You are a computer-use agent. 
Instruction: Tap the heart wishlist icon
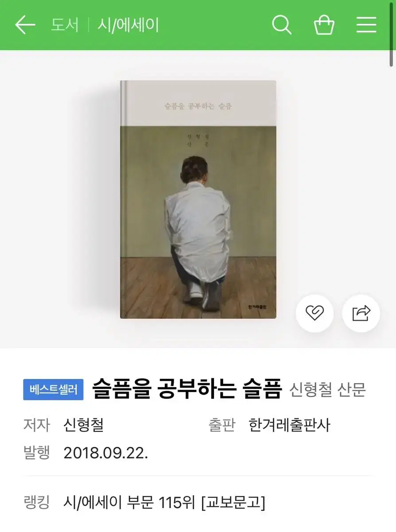(314, 313)
